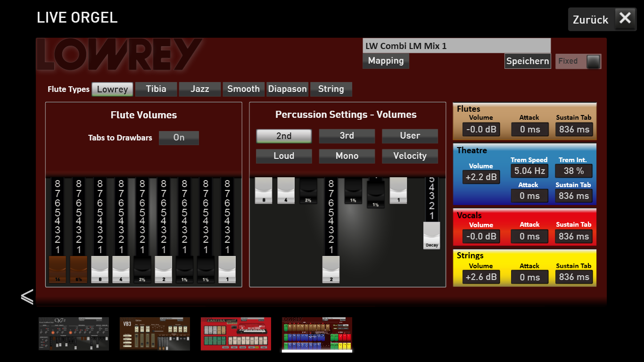Open the Strings Sustain Tab value box
The image size is (644, 362).
click(x=574, y=277)
